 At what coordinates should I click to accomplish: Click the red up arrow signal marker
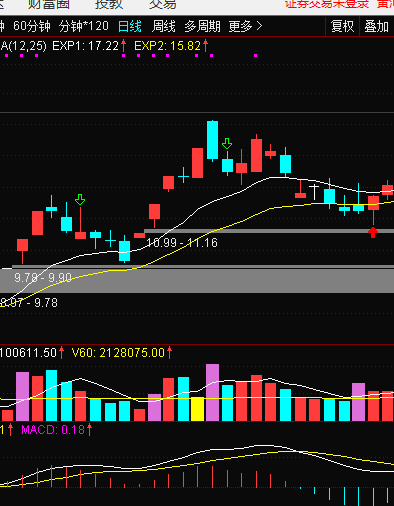point(373,232)
